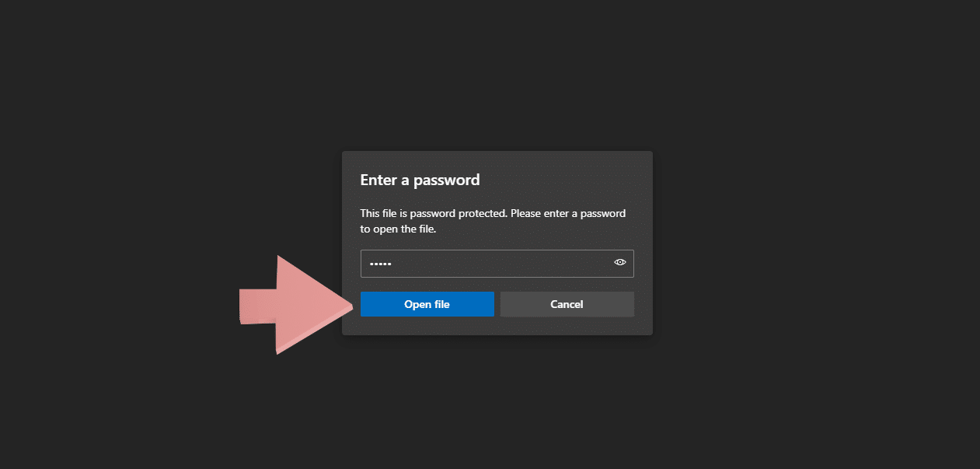Click the 'Open file' label text
Viewport: 980px width, 469px height.
[427, 304]
